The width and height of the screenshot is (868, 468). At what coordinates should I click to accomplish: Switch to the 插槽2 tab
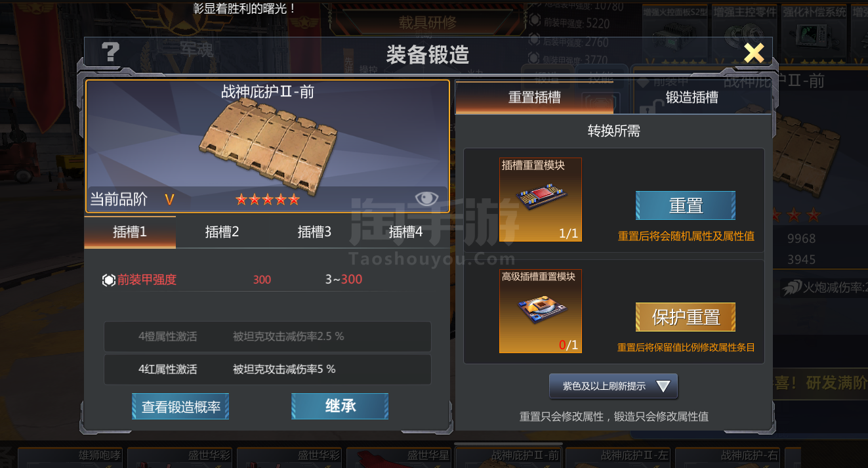[x=222, y=232]
